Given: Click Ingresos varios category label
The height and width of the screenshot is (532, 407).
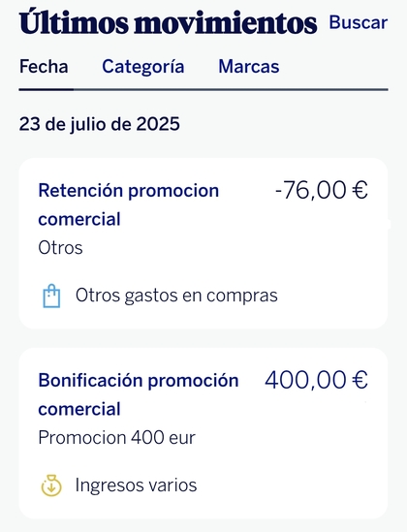Looking at the screenshot, I should [136, 485].
